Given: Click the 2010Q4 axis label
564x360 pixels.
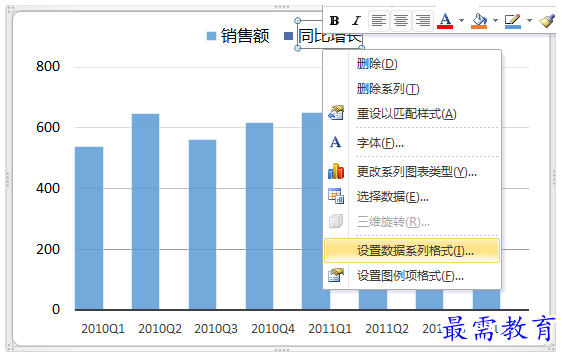Looking at the screenshot, I should (273, 329).
